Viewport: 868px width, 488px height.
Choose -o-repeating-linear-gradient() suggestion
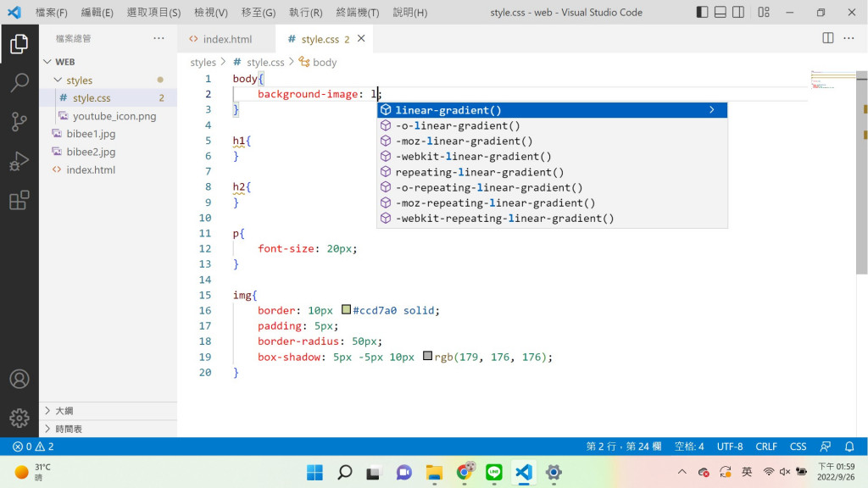[x=552, y=187]
